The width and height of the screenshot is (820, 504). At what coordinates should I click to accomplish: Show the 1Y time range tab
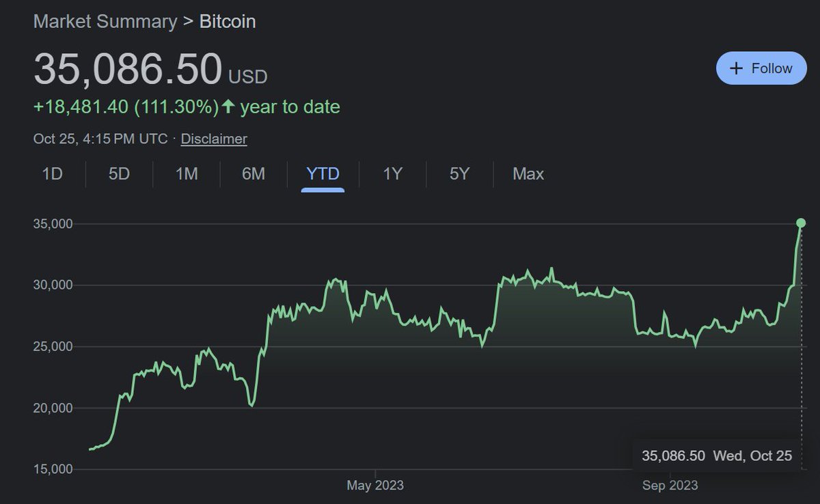tap(392, 174)
